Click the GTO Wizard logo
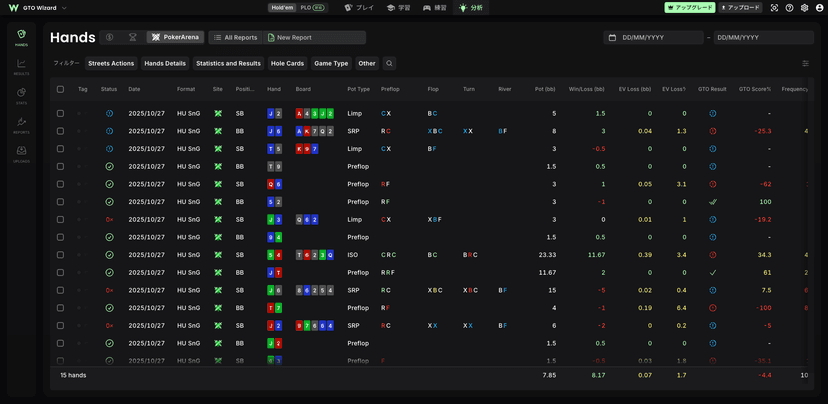The width and height of the screenshot is (828, 404). [13, 8]
